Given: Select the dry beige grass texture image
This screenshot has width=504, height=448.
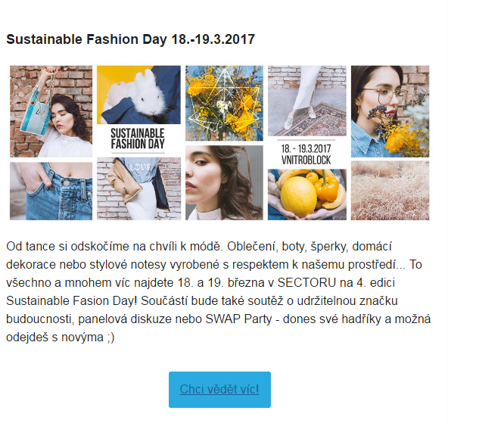Looking at the screenshot, I should coord(390,191).
